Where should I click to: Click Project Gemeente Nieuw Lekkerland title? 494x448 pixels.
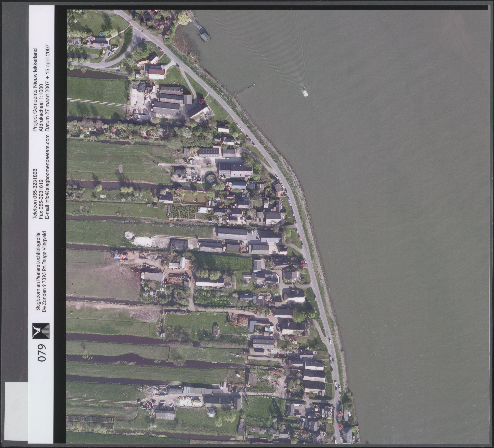tap(35, 87)
